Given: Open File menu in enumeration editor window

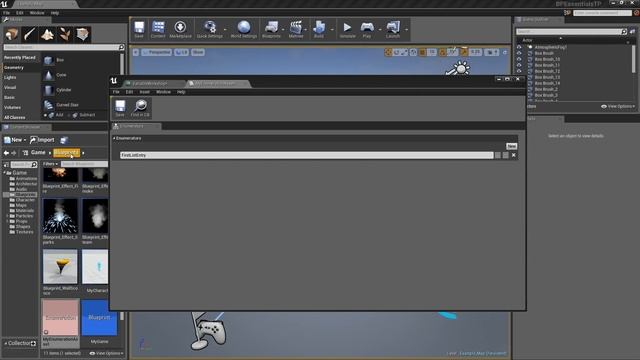Looking at the screenshot, I should 116,92.
